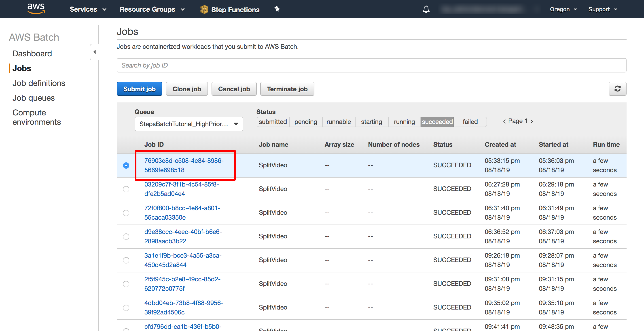Open the Queue selection dropdown
This screenshot has width=644, height=331.
click(189, 124)
